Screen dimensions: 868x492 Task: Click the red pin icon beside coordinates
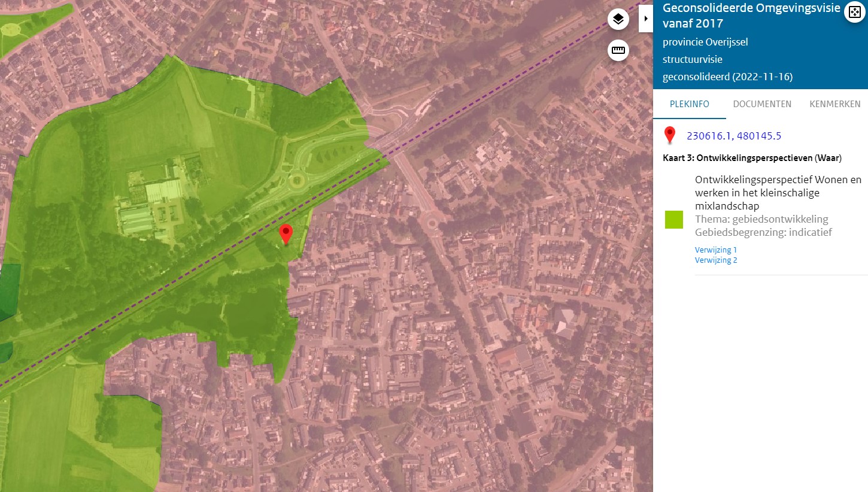(x=670, y=136)
